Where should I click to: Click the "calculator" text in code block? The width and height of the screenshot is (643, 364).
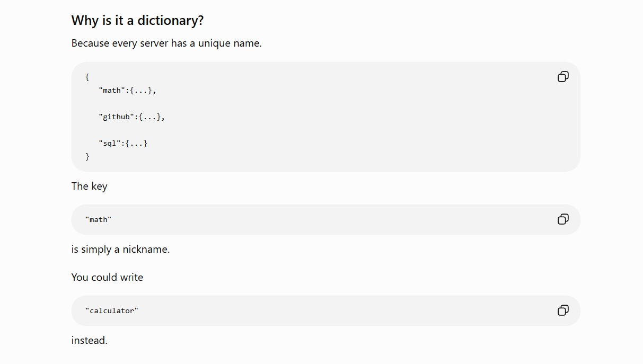point(112,310)
